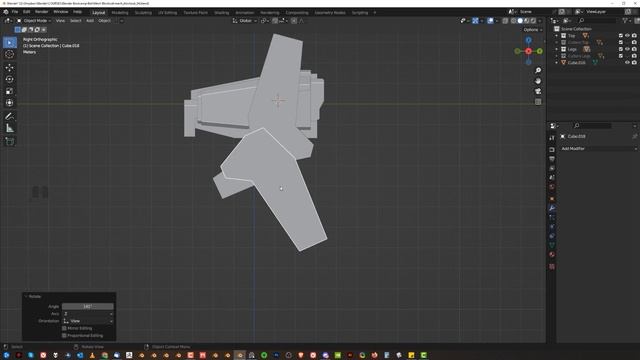Switch to solid viewport shading
The height and width of the screenshot is (360, 640).
pyautogui.click(x=520, y=20)
